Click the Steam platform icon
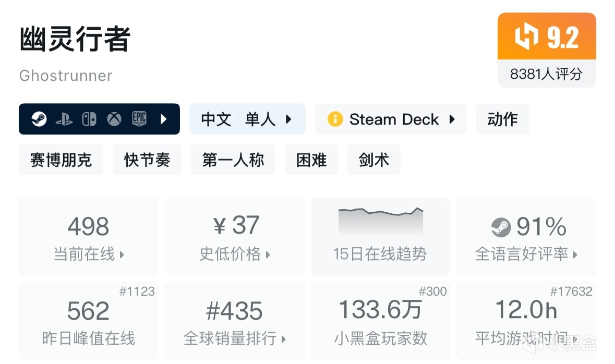615x364 pixels. click(x=39, y=119)
